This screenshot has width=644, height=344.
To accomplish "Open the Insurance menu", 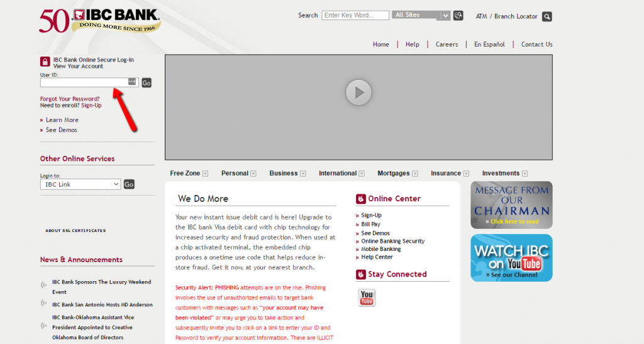I will (x=446, y=173).
